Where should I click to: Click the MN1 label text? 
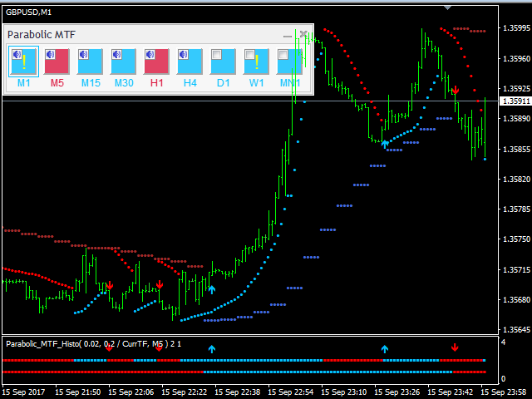click(290, 83)
